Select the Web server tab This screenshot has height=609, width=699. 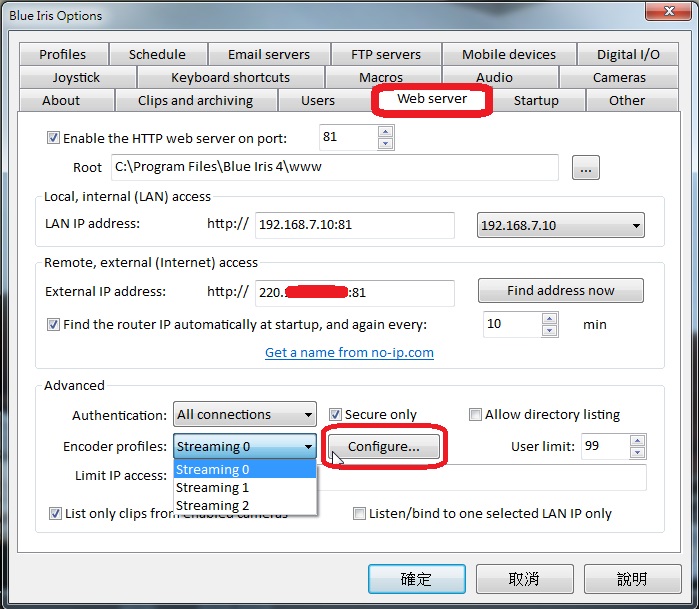432,99
